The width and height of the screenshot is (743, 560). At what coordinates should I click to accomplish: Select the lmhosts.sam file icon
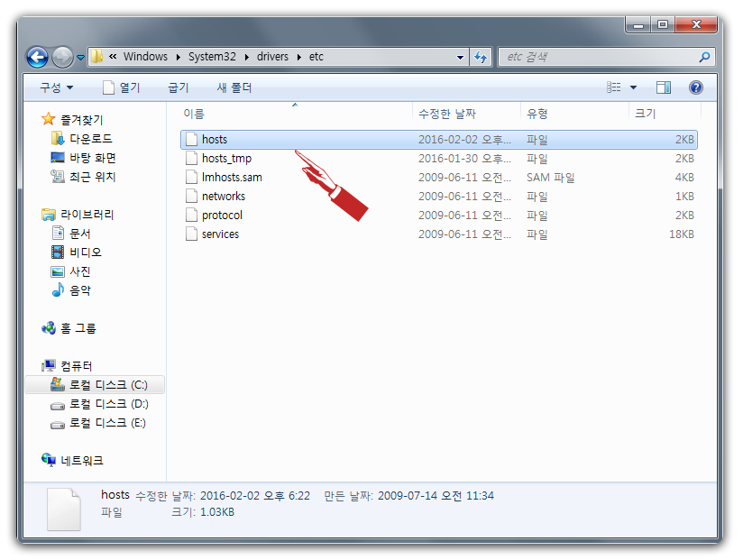[191, 177]
